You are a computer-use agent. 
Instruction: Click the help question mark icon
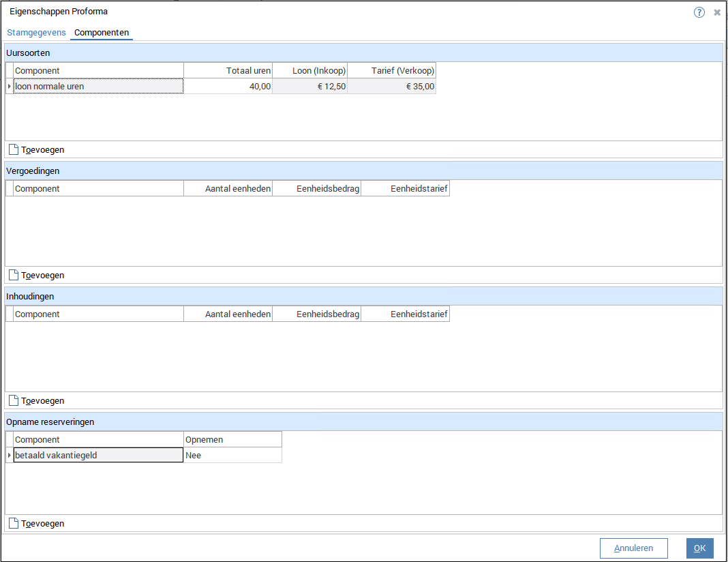699,12
